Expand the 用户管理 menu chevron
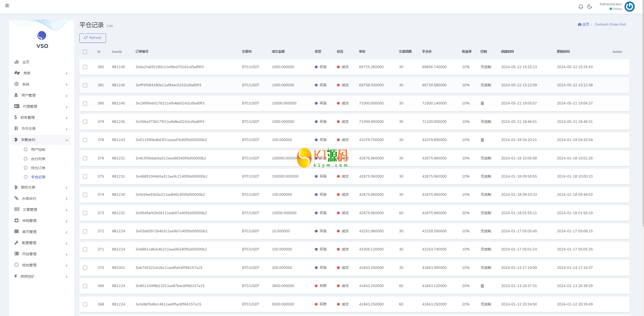 (x=67, y=96)
